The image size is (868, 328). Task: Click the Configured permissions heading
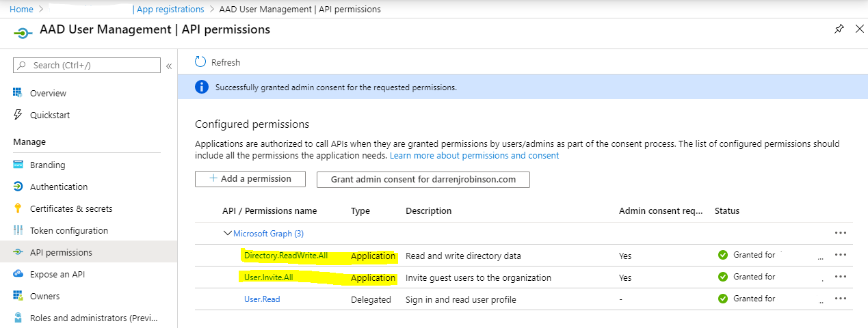click(x=252, y=124)
